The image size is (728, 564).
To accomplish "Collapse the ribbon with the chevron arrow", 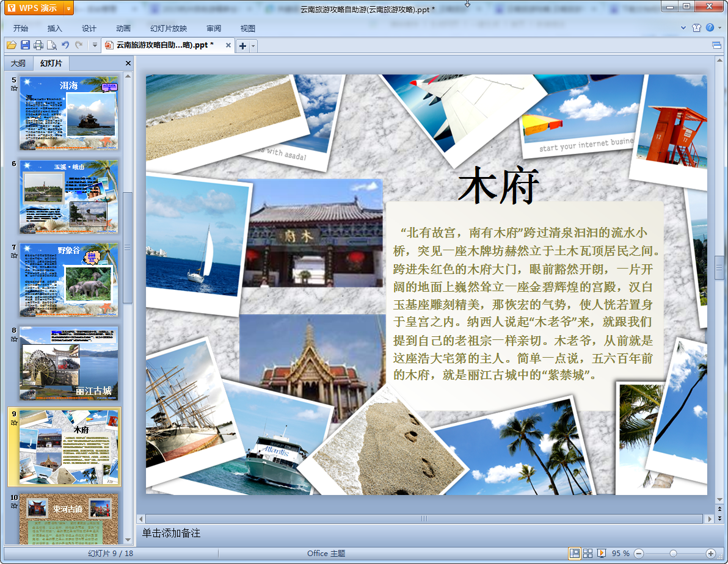I will tap(683, 27).
